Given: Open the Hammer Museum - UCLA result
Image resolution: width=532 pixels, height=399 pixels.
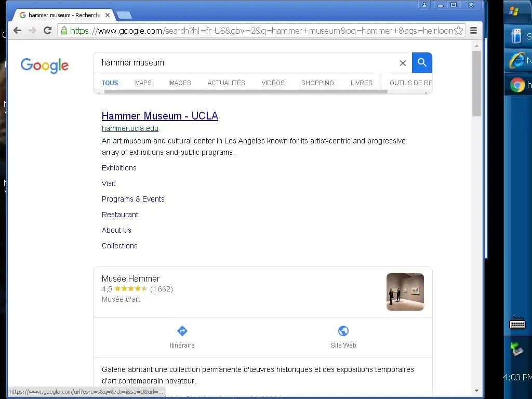Looking at the screenshot, I should [x=160, y=116].
